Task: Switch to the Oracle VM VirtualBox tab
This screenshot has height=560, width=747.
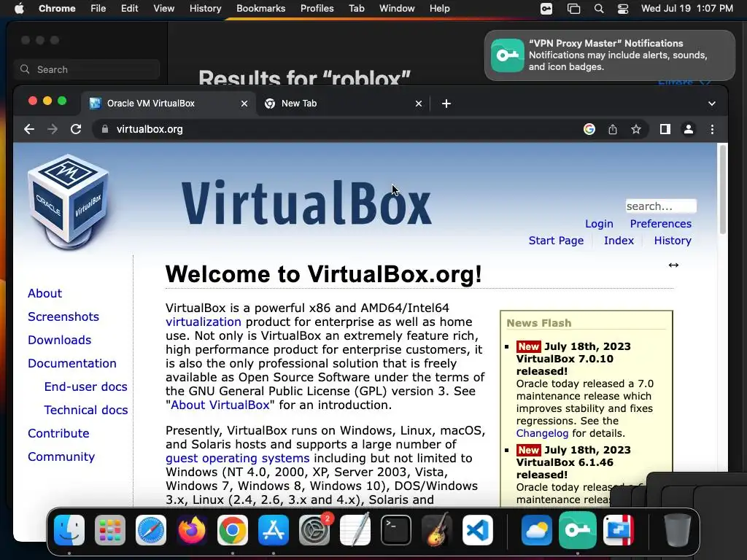Action: pyautogui.click(x=169, y=104)
